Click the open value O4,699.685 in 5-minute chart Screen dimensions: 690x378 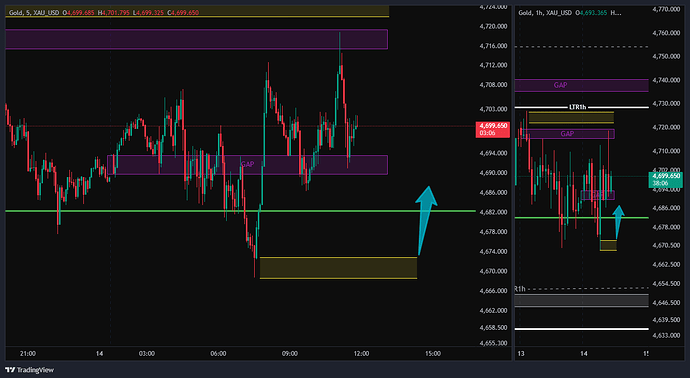(x=78, y=13)
